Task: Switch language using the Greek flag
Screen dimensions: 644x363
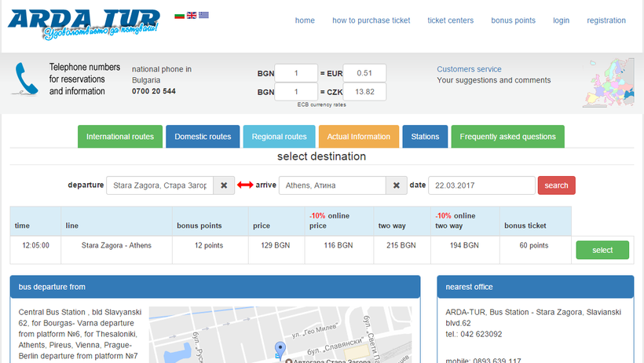Action: pos(203,15)
